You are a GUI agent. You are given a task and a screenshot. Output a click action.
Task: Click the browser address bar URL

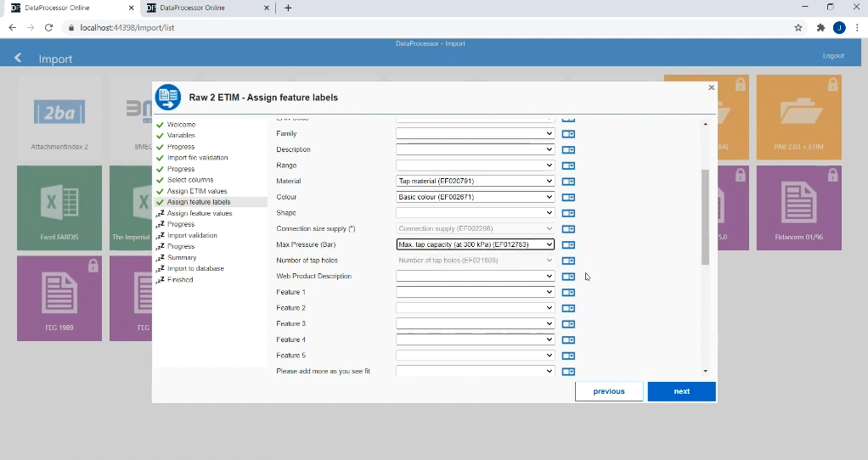pyautogui.click(x=127, y=28)
